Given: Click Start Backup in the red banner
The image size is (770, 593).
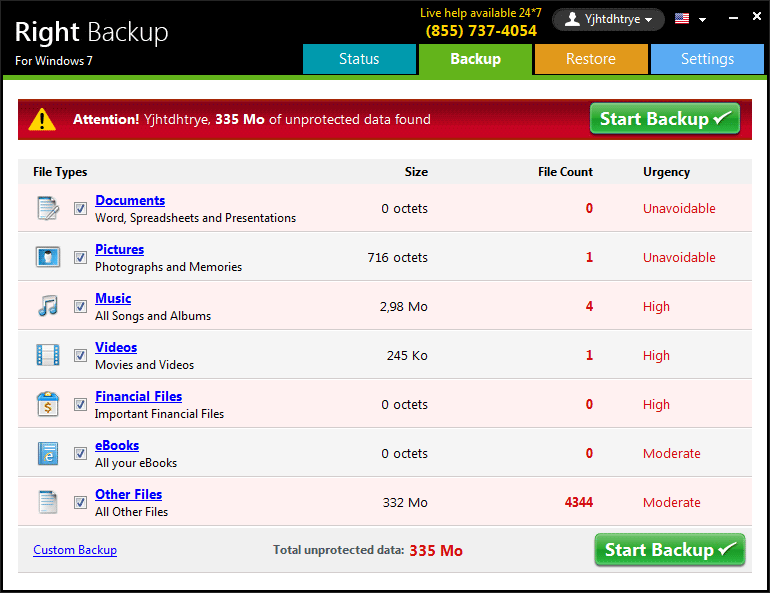Looking at the screenshot, I should pos(665,118).
